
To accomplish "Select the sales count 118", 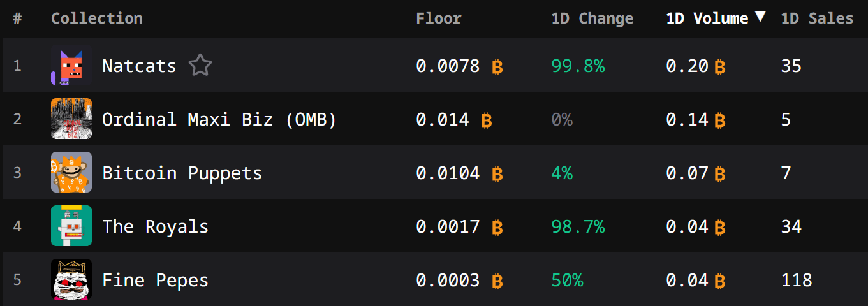I will click(x=797, y=280).
